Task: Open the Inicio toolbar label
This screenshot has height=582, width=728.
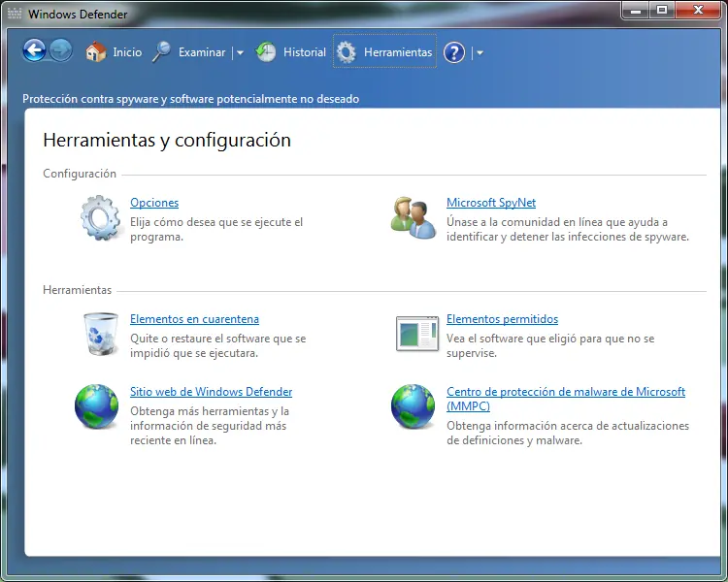Action: tap(127, 52)
